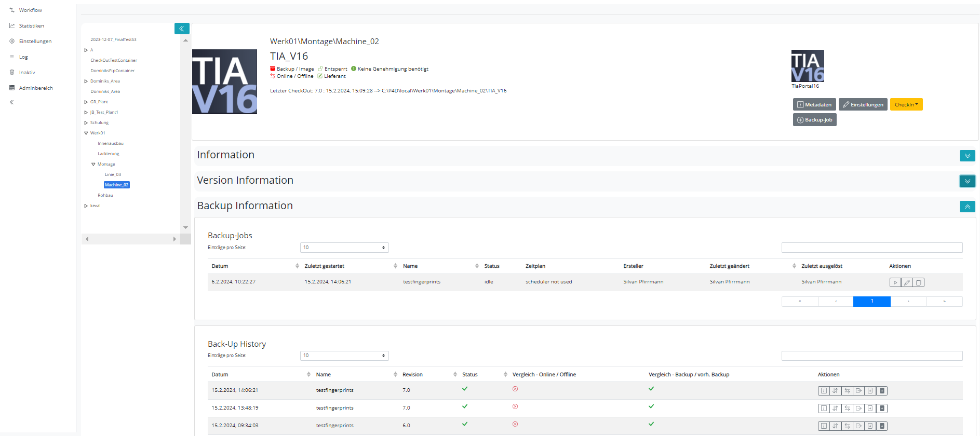Open info icon for 13:48:19 history entry
Viewport: 980px width, 436px height.
823,408
